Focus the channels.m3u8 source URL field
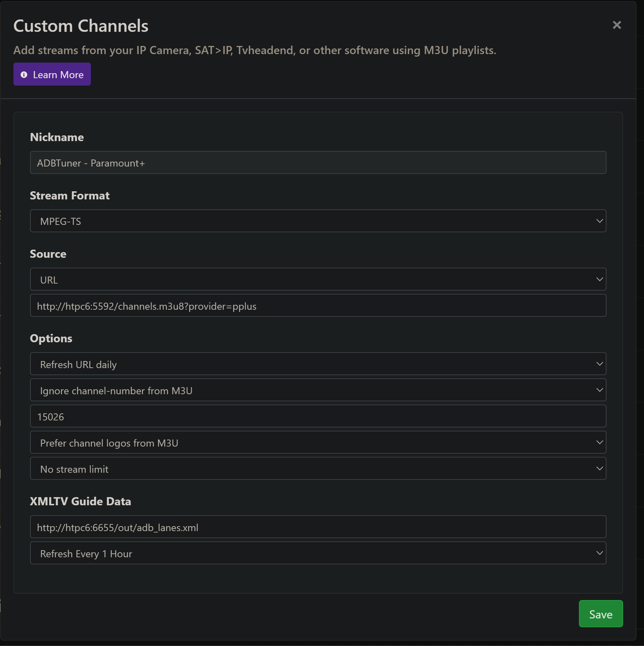The height and width of the screenshot is (646, 644). point(318,306)
